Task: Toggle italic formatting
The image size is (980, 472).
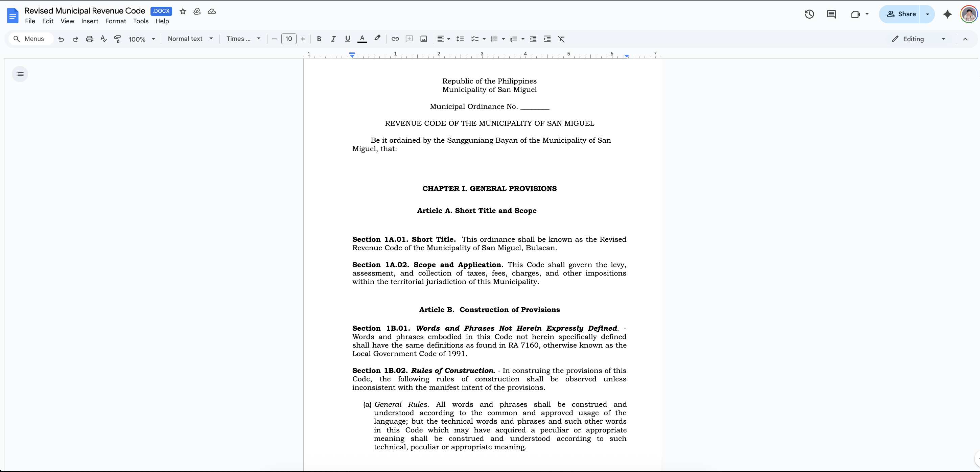Action: pyautogui.click(x=333, y=39)
